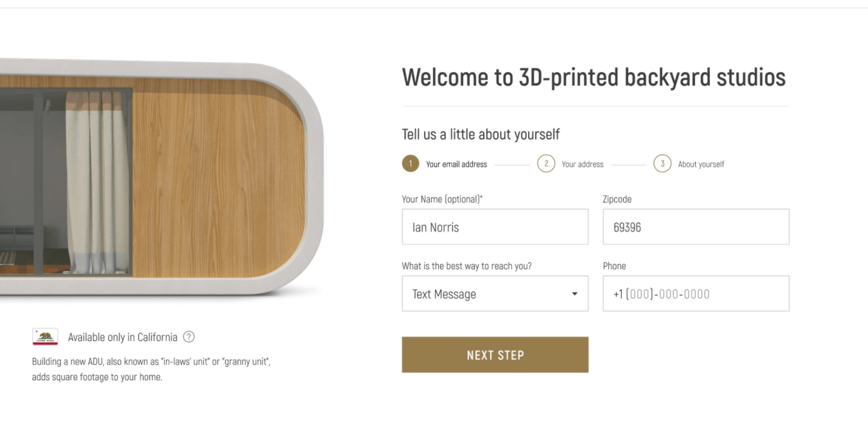Select the step 1 circle indicator

click(x=410, y=164)
